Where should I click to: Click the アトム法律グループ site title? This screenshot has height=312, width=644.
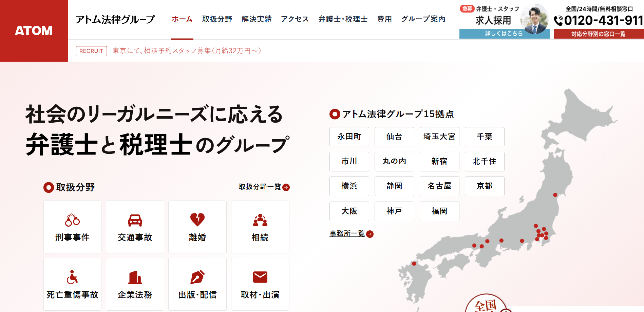pos(115,19)
